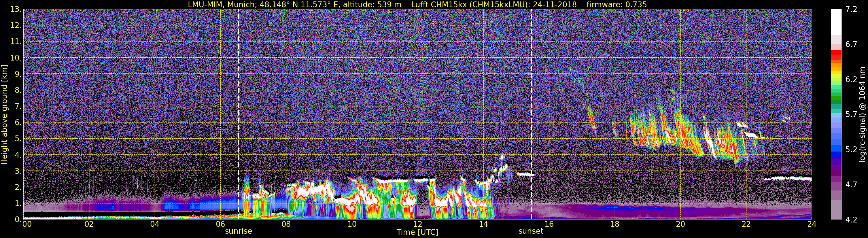Click the 4.2 value on the colorbar
Viewport: 868px width, 238px height.
tap(851, 220)
